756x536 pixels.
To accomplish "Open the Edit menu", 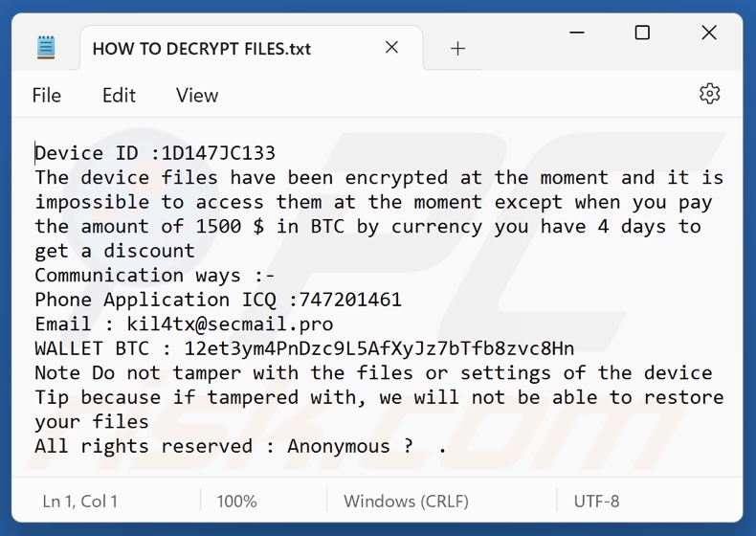I will coord(119,95).
